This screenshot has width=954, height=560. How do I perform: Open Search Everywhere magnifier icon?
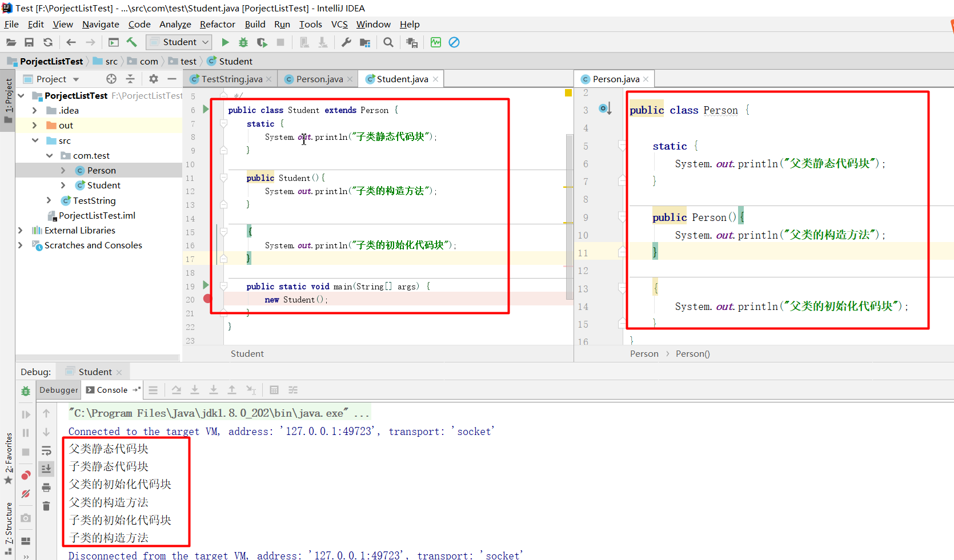pyautogui.click(x=388, y=42)
